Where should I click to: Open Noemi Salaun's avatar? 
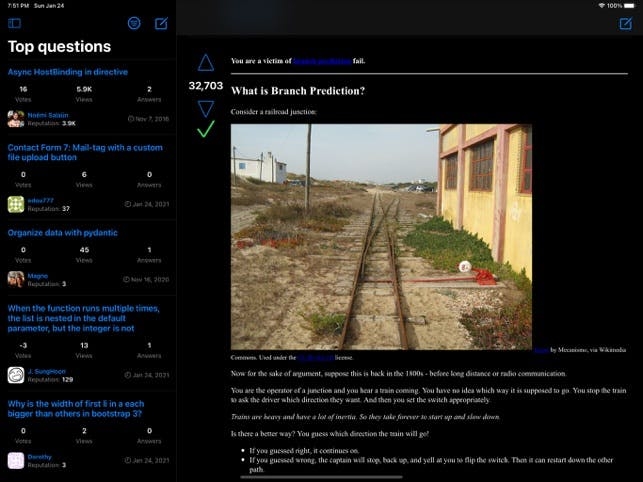coord(16,119)
